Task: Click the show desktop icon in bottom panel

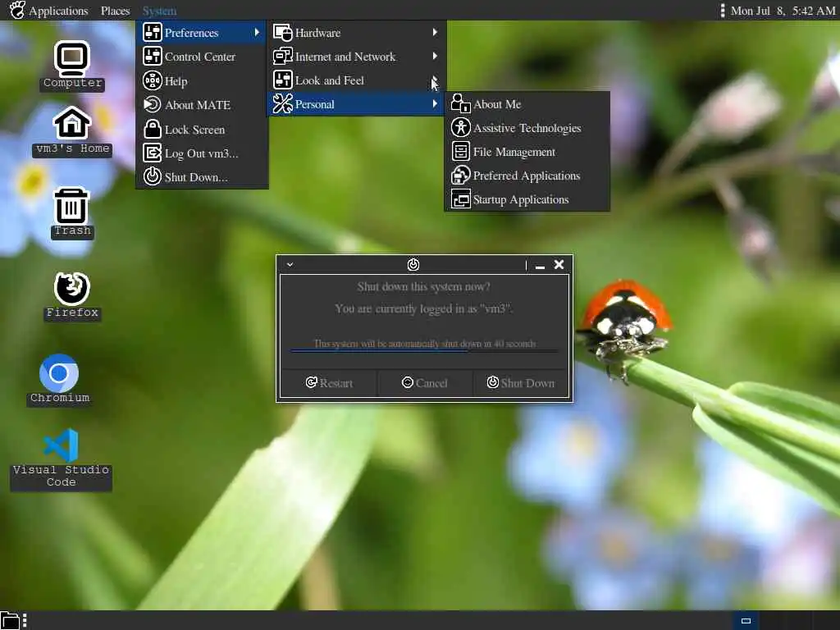Action: (x=10, y=620)
